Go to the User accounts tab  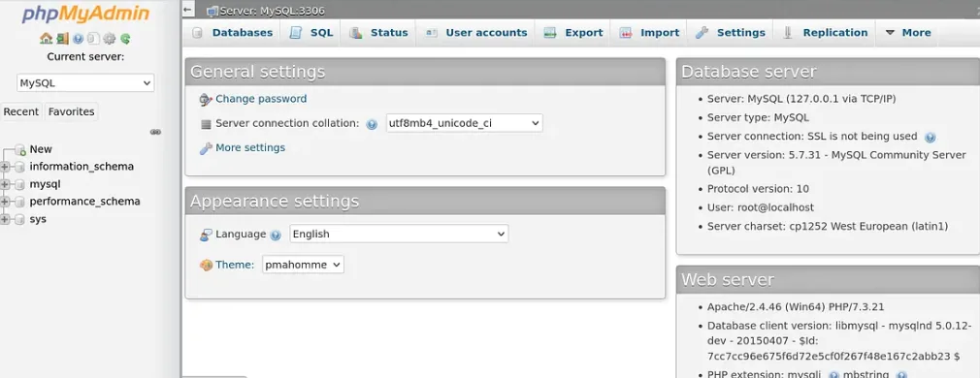coord(476,33)
